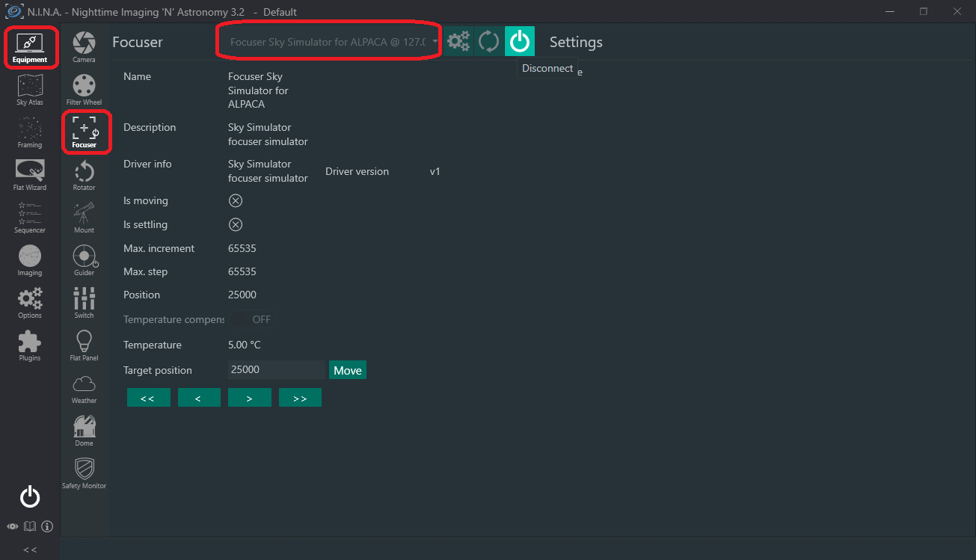
Task: Click the >> large step outward button
Action: [x=300, y=398]
